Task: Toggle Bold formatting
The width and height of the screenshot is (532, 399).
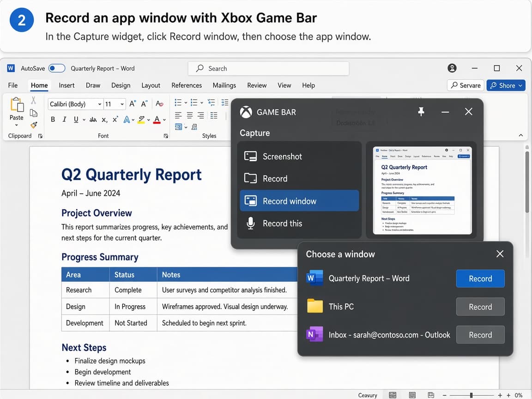Action: 53,120
